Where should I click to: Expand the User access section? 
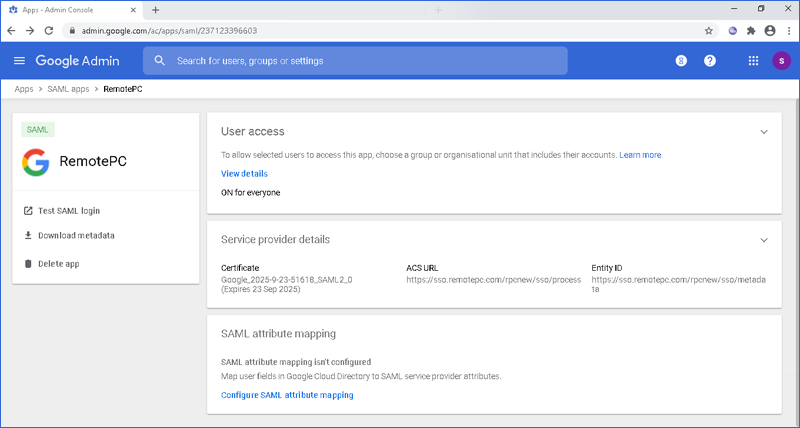coord(764,132)
